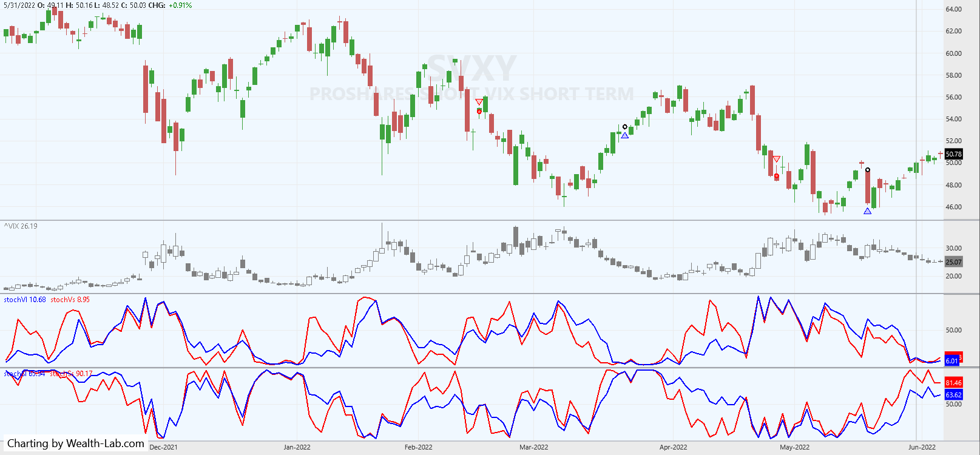Screen dimensions: 980x455
Task: Click the red dot marker in early May
Action: point(777,177)
